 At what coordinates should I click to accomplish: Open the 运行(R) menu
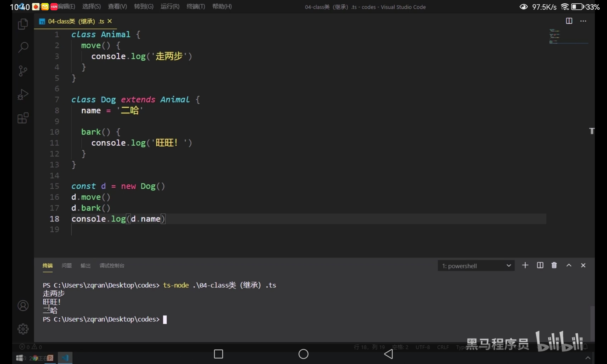click(x=170, y=6)
